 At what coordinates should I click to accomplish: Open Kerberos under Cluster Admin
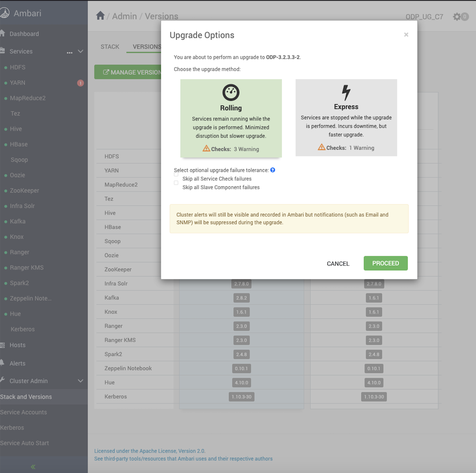[x=12, y=428]
